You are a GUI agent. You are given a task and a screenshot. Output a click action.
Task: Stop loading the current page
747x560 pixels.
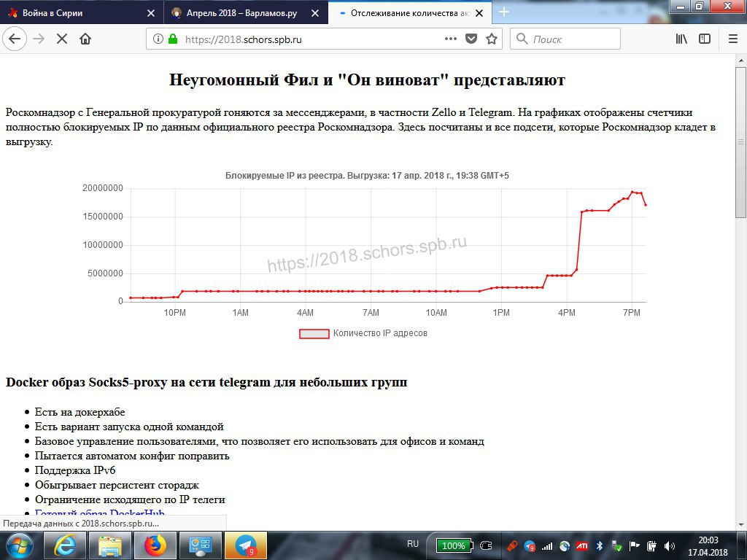[62, 39]
